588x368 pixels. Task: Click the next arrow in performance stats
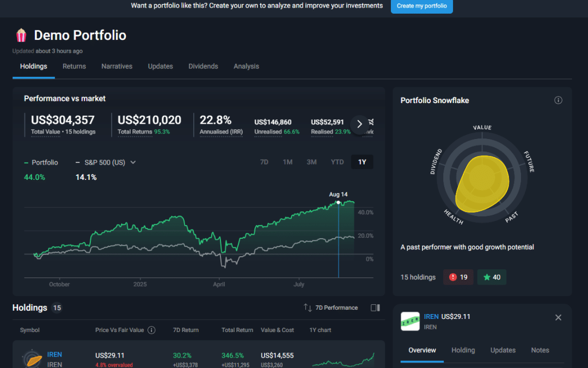359,124
